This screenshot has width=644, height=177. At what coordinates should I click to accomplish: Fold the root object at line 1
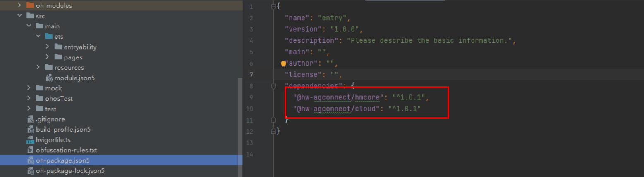(273, 7)
